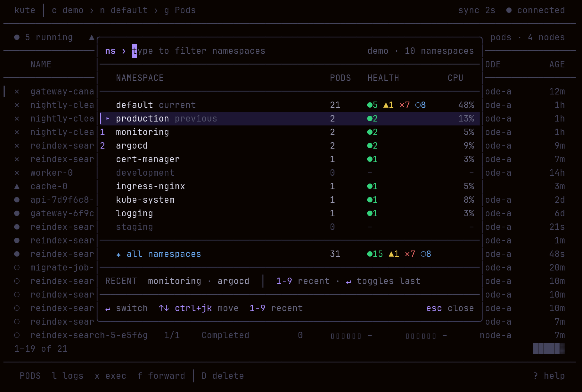The width and height of the screenshot is (582, 392).
Task: Choose the argocd namespace
Action: (x=290, y=146)
